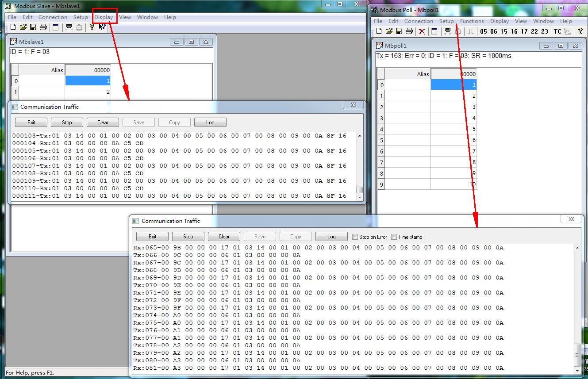Viewport: 588px width, 379px height.
Task: Click the New document icon in Modbus Slave
Action: click(x=13, y=27)
